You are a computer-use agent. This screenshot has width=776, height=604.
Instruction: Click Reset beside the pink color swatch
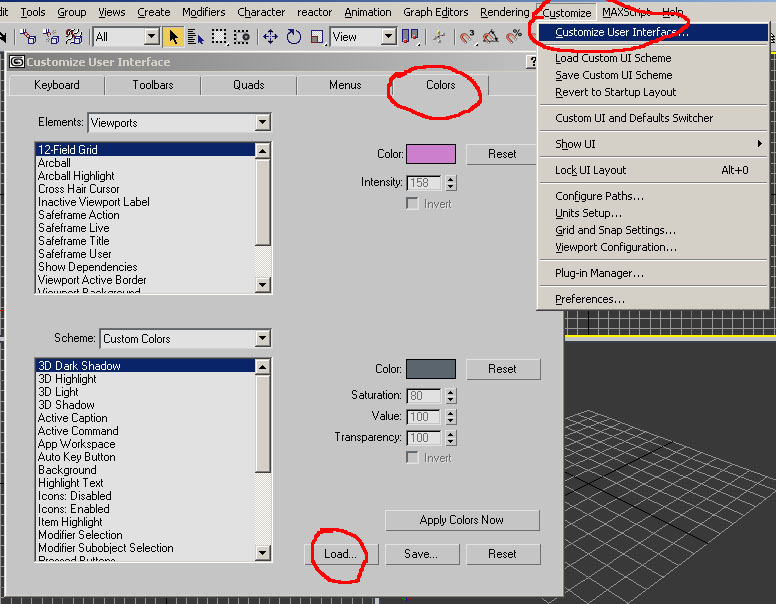(x=501, y=154)
